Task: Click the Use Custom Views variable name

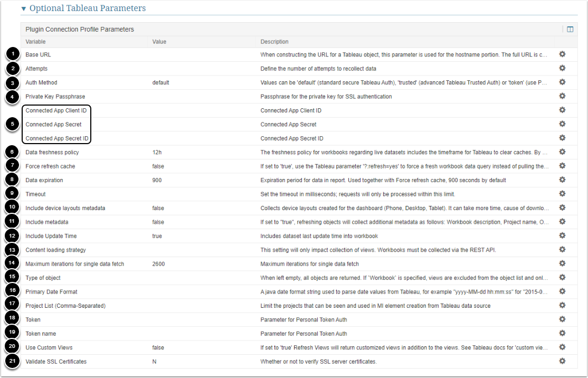Action: tap(49, 347)
